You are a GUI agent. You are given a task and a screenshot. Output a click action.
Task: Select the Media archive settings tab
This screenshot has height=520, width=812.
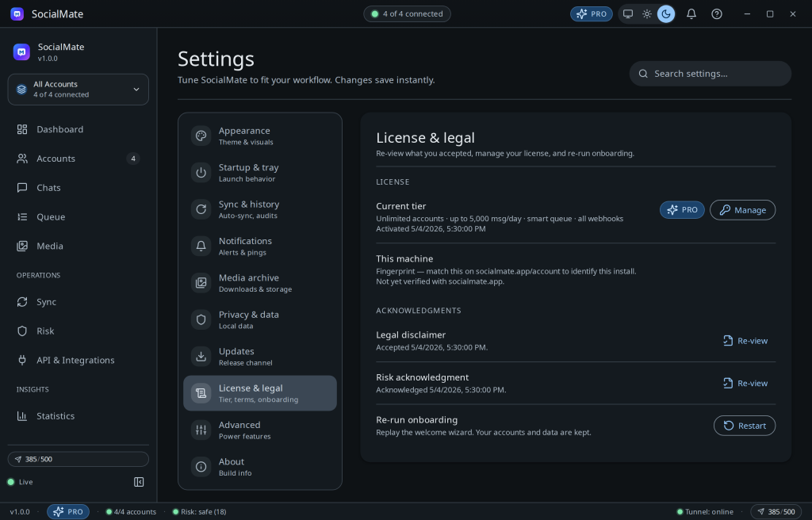click(x=260, y=283)
